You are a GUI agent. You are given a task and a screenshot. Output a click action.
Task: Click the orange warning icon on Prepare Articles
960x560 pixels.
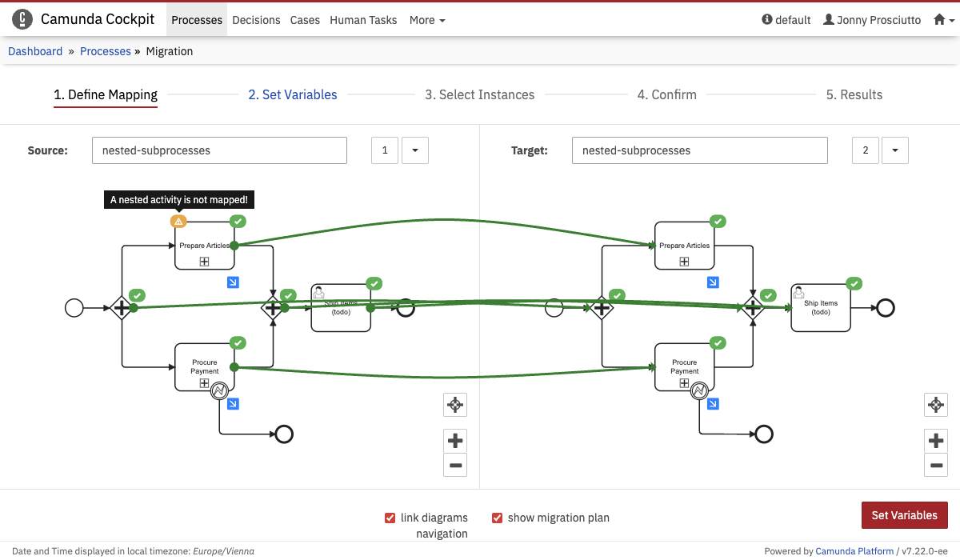point(178,221)
